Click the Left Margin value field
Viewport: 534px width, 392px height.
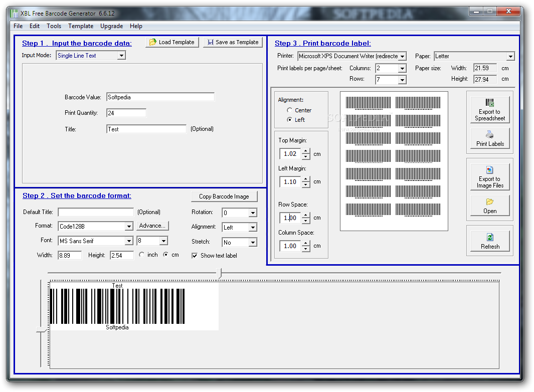click(290, 182)
